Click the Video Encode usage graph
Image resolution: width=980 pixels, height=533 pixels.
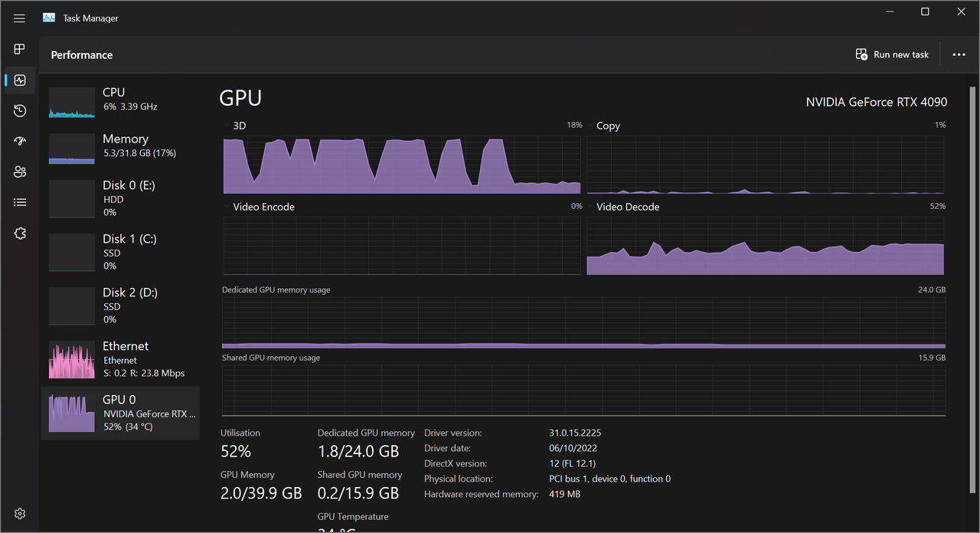click(402, 246)
